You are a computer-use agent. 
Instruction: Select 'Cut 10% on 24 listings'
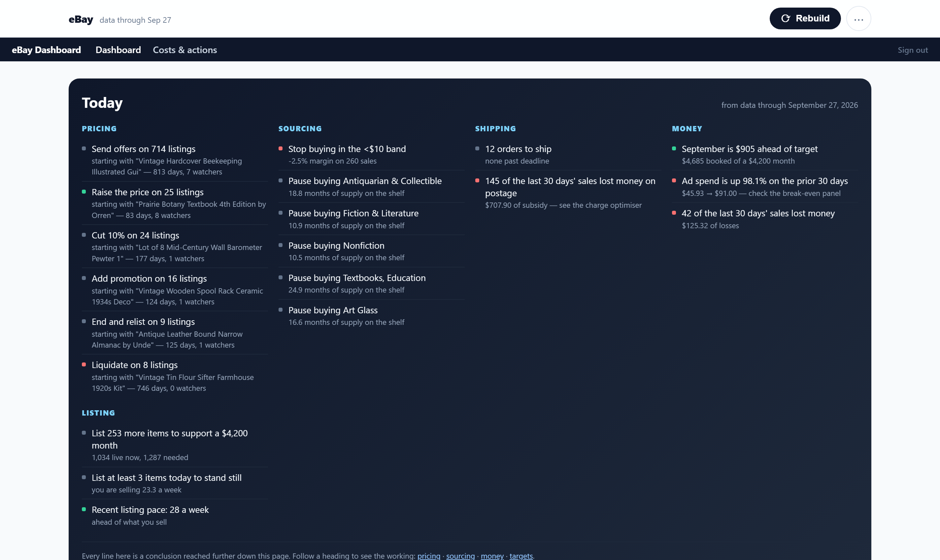pyautogui.click(x=135, y=235)
